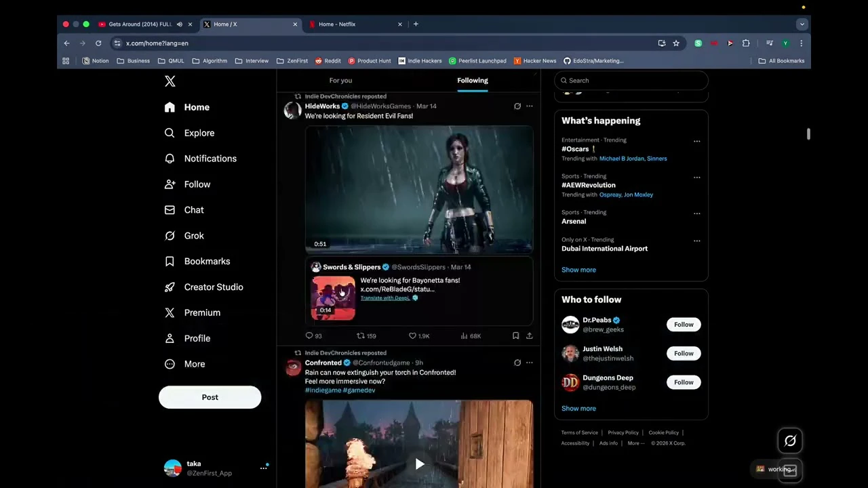Bookmark the HideWorks post
This screenshot has width=868, height=488.
click(516, 336)
